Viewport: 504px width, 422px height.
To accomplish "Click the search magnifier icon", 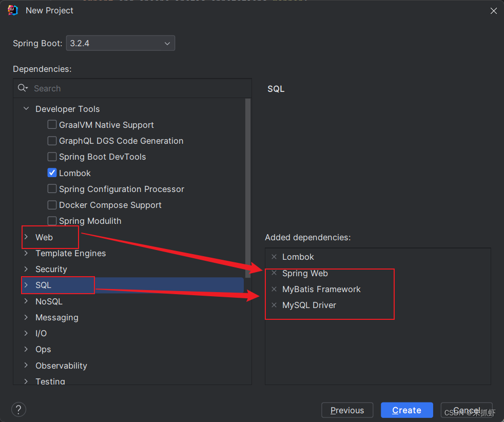I will point(23,88).
